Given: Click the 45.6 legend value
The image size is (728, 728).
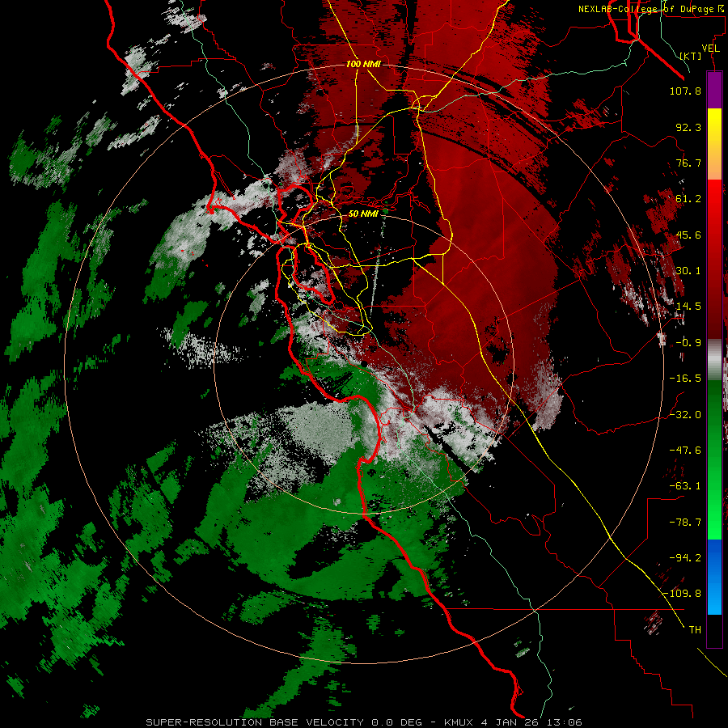Looking at the screenshot, I should point(688,235).
